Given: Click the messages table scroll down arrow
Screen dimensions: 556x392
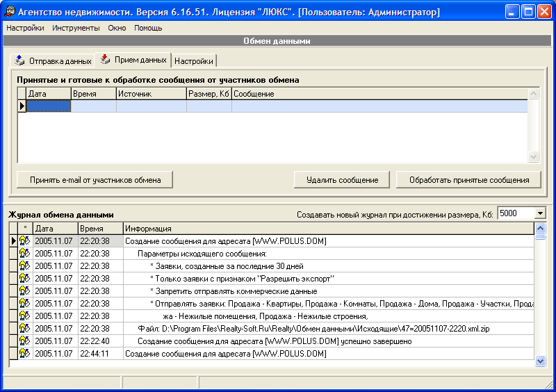Looking at the screenshot, I should [533, 156].
